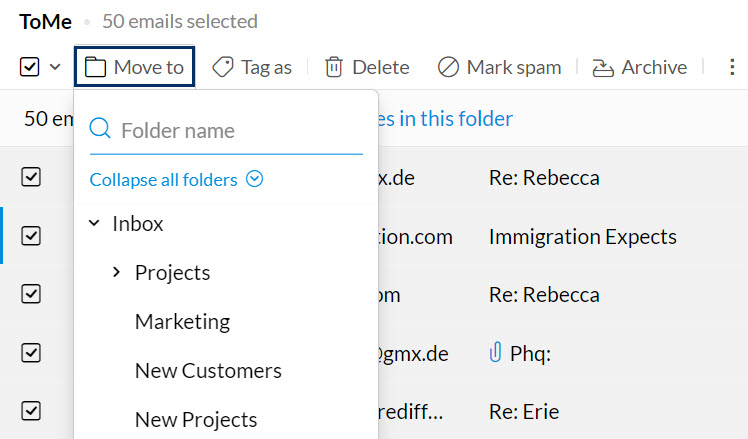Toggle the select-all checkbox in toolbar
The height and width of the screenshot is (439, 748).
tap(30, 67)
